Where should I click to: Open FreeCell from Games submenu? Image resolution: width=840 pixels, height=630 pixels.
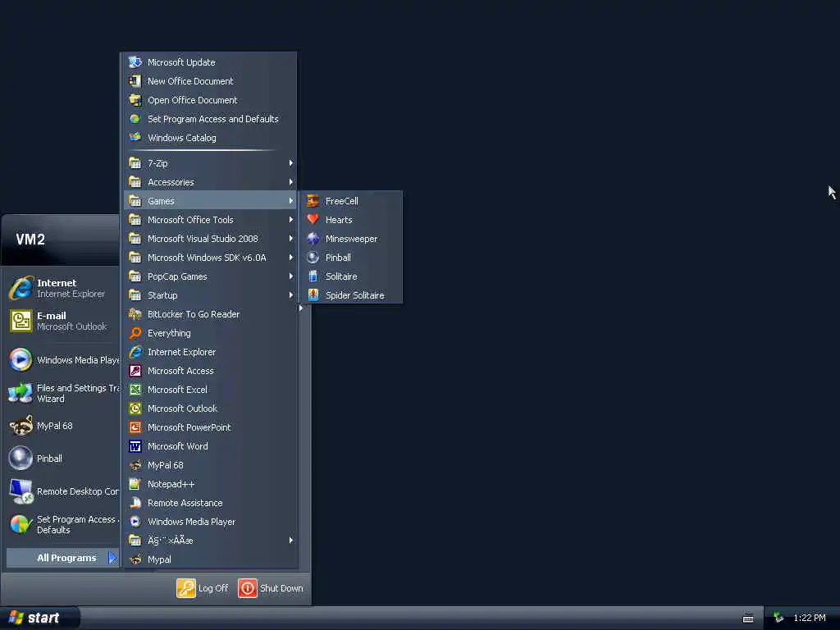[351, 201]
